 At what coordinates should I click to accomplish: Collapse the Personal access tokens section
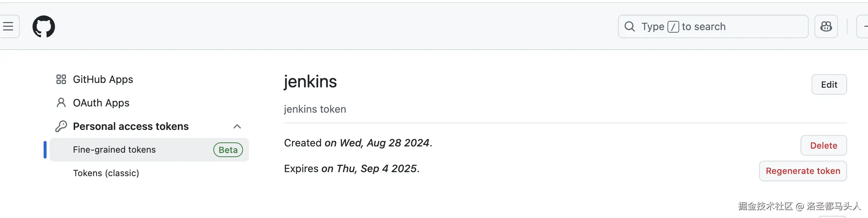click(237, 127)
